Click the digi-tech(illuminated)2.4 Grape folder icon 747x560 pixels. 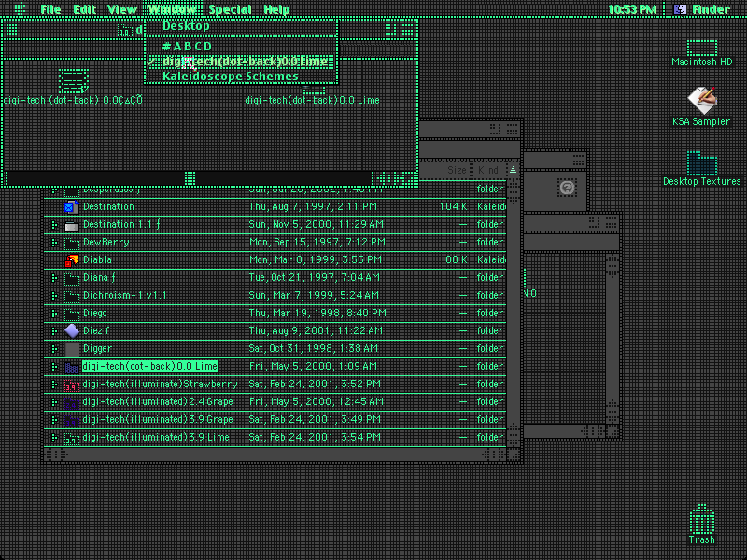72,402
